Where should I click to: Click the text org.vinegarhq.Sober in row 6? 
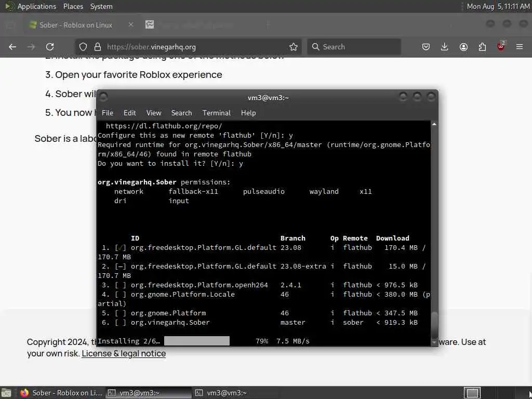[170, 322]
